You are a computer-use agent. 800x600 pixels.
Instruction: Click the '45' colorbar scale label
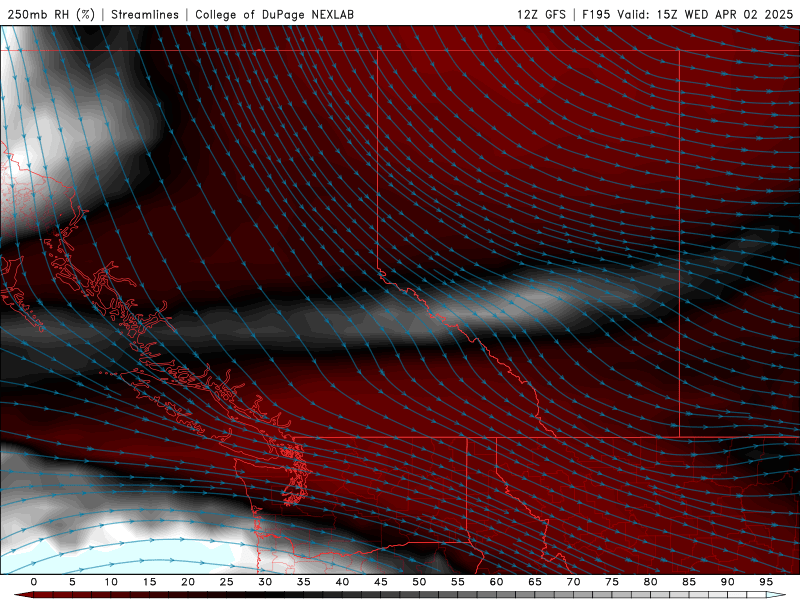click(x=381, y=582)
